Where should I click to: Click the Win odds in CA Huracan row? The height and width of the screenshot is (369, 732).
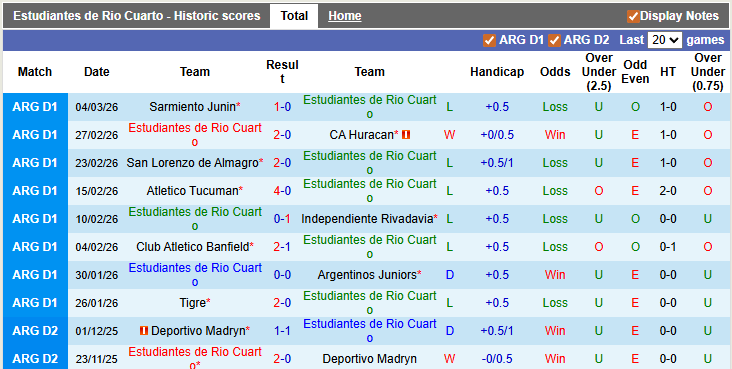click(555, 135)
